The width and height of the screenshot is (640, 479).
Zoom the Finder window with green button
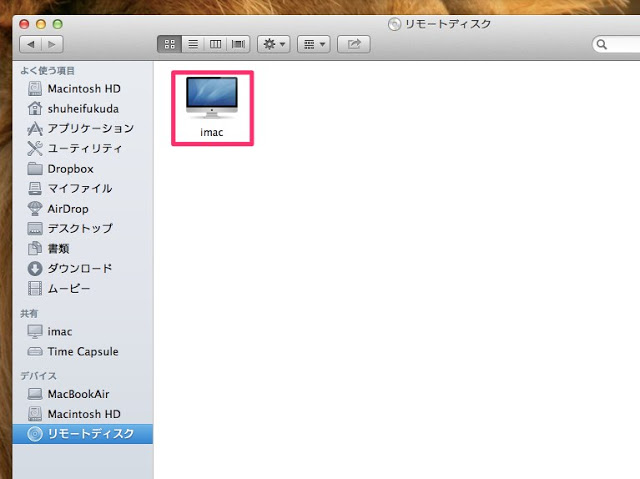coord(58,24)
